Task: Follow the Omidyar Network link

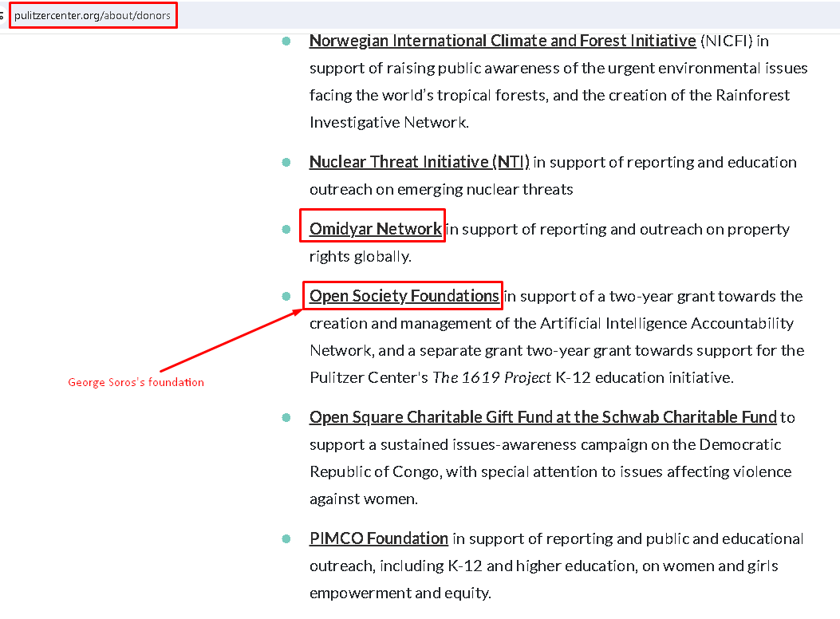Action: coord(376,229)
